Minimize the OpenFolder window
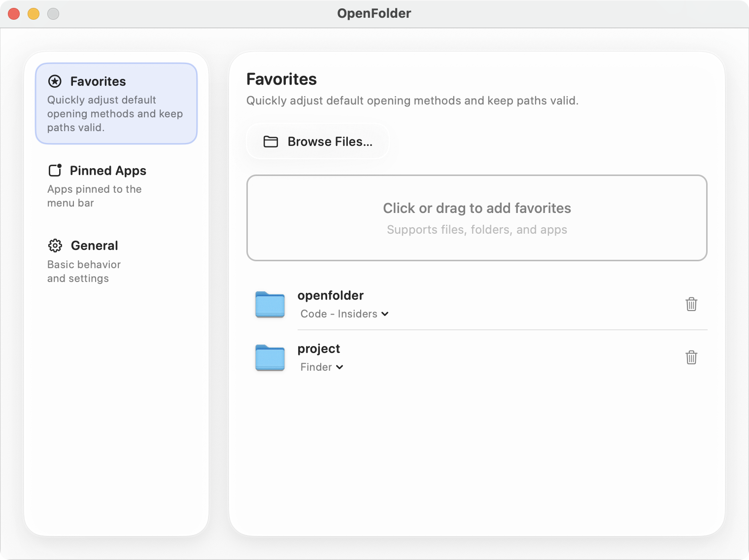 [x=34, y=14]
